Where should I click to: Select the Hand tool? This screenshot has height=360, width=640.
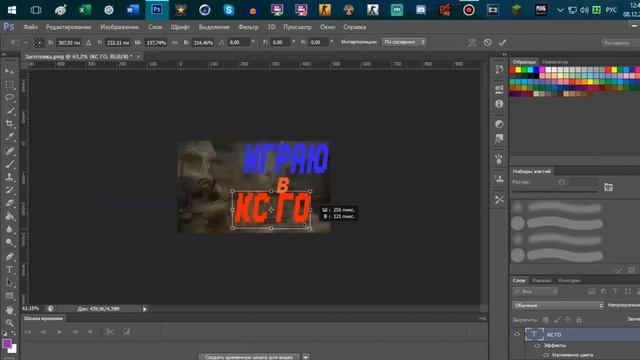click(9, 310)
